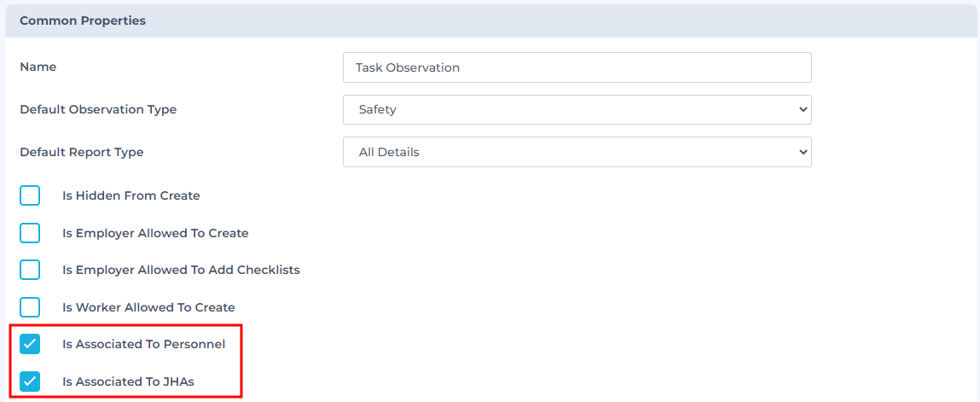
Task: Open the Default Observation Type dropdown showing Safety
Action: 577,109
